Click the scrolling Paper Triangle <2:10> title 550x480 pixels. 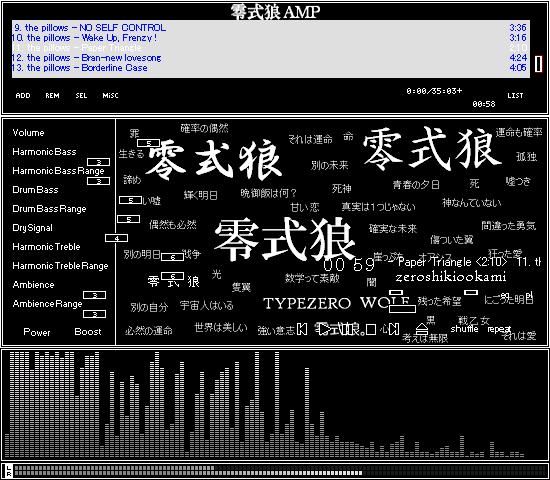click(x=452, y=262)
